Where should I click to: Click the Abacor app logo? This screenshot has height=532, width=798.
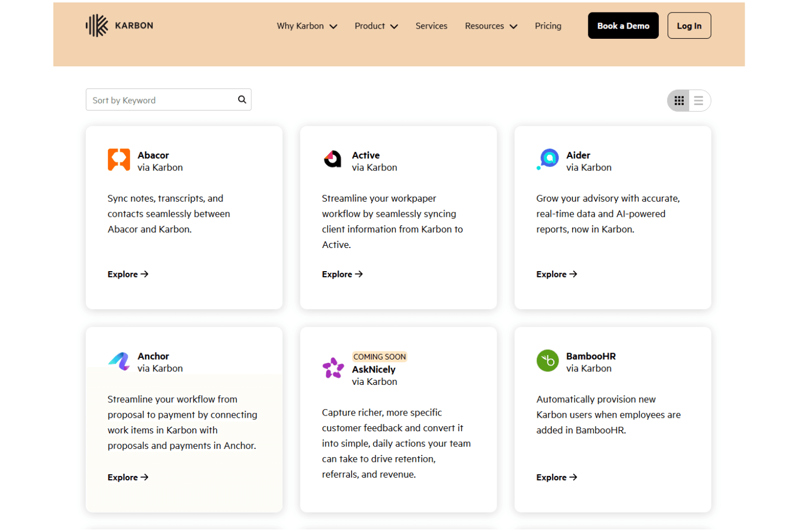[119, 160]
